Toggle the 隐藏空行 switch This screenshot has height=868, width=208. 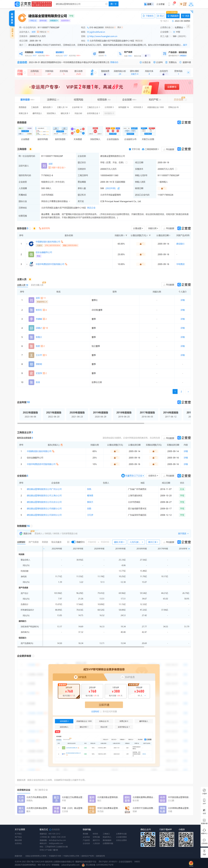click(73, 542)
